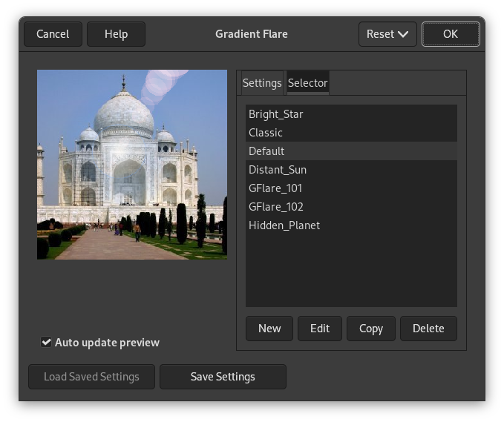Select the Hidden_Planet flare
This screenshot has width=504, height=422.
[284, 225]
